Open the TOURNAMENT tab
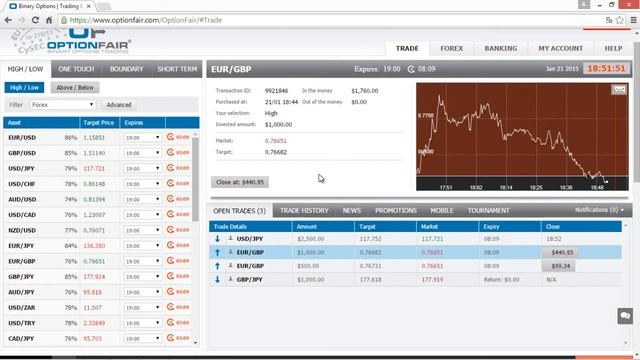This screenshot has width=640, height=360. pos(489,211)
